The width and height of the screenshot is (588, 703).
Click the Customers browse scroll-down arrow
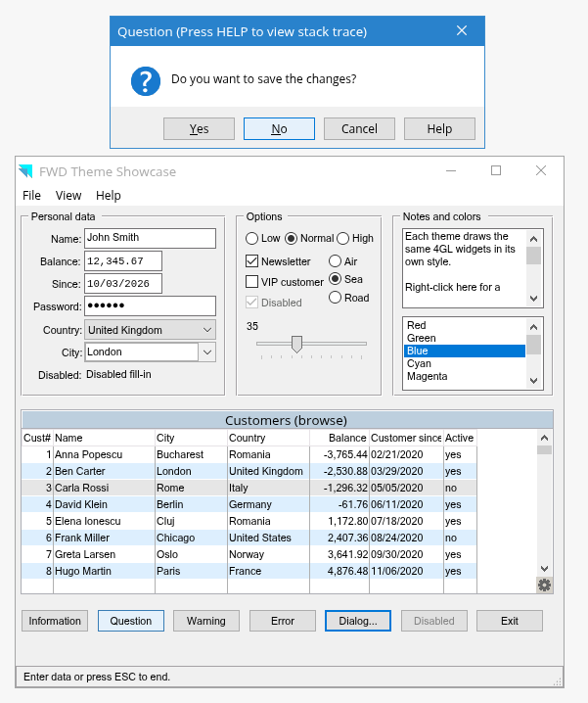(544, 569)
